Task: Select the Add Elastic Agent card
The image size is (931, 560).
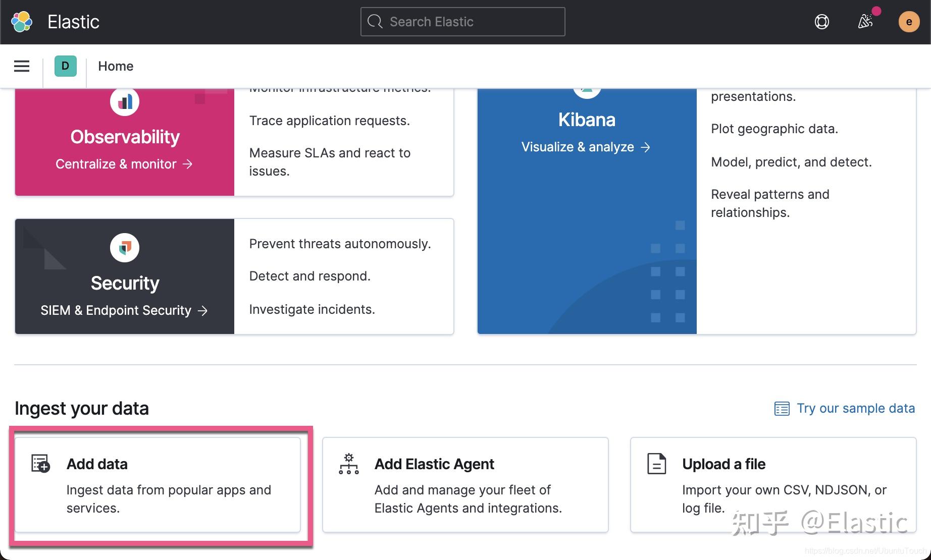Action: click(x=465, y=484)
